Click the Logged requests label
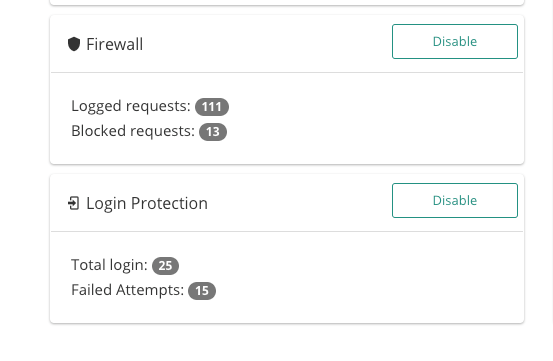 click(x=131, y=106)
